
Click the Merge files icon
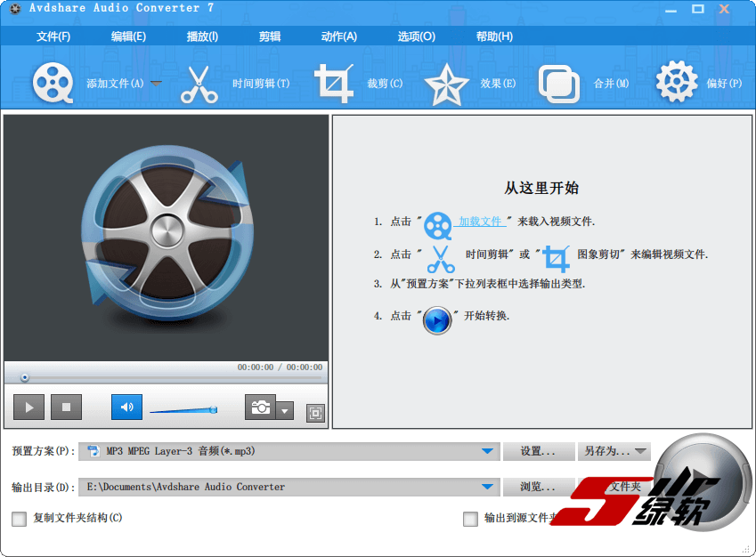[x=559, y=84]
